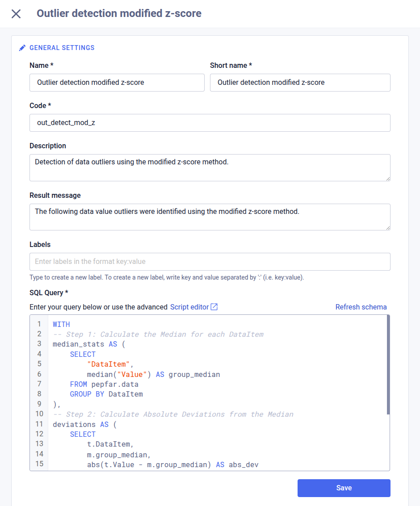Click the median_stats line in the editor

pos(74,344)
